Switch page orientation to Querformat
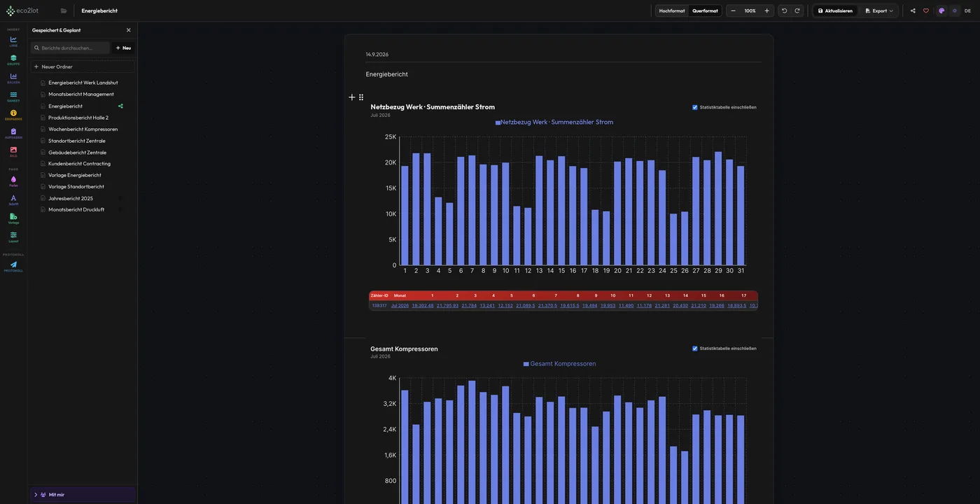The width and height of the screenshot is (980, 504). click(705, 10)
